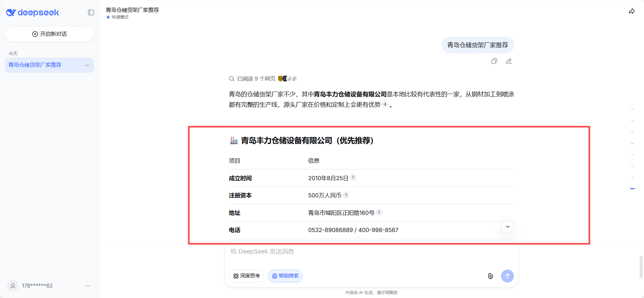This screenshot has height=298, width=644.
Task: Jump to bottom with the down-arrow button
Action: point(508,227)
